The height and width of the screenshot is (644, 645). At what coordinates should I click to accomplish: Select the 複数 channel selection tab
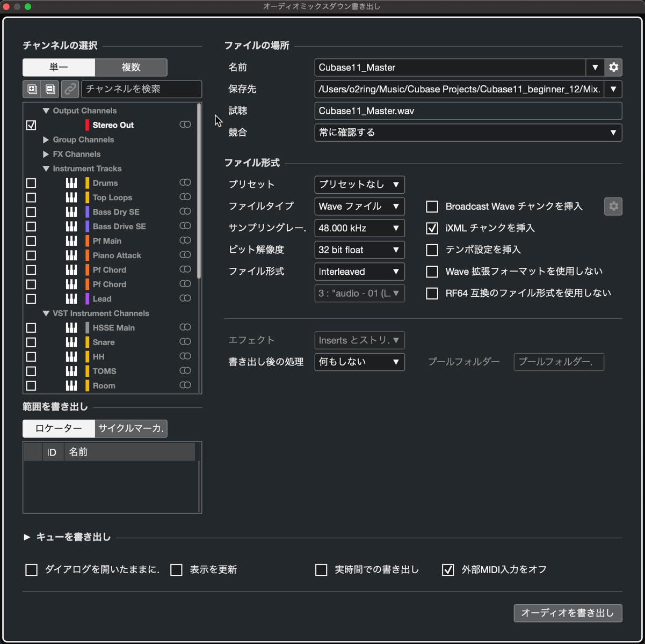(x=131, y=68)
